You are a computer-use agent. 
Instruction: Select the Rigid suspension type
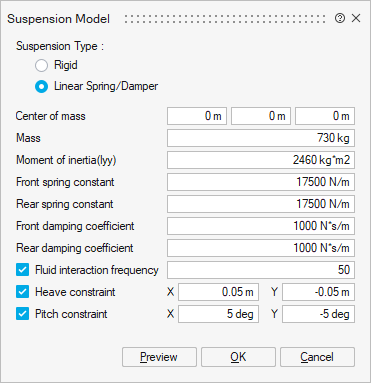(42, 65)
